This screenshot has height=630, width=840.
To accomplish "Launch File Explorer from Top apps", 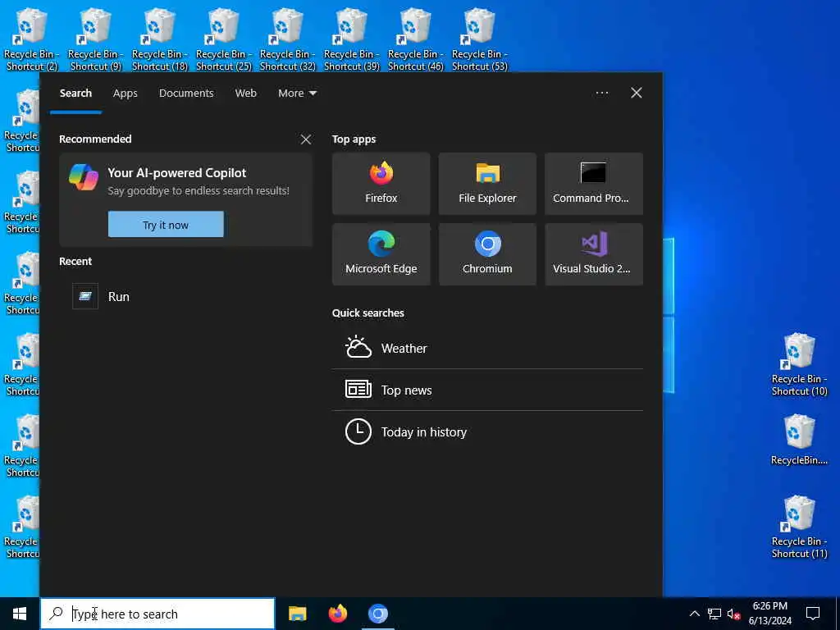I will pyautogui.click(x=487, y=183).
